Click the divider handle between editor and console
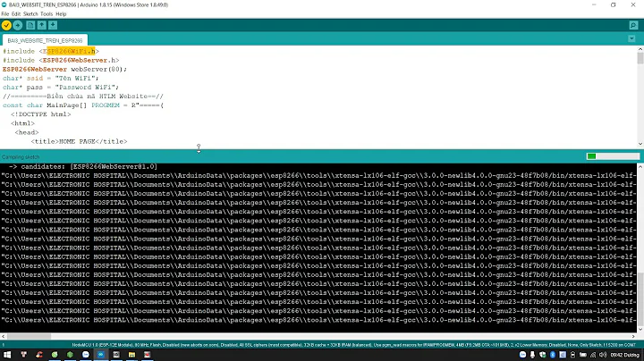644x361 pixels. tap(199, 147)
